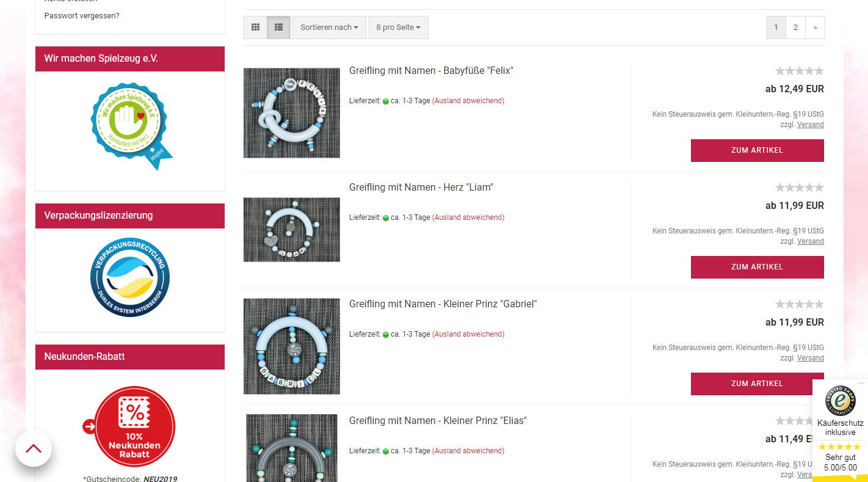Click (Ausland abweichend) in Elias row
Image resolution: width=868 pixels, height=482 pixels.
[468, 451]
